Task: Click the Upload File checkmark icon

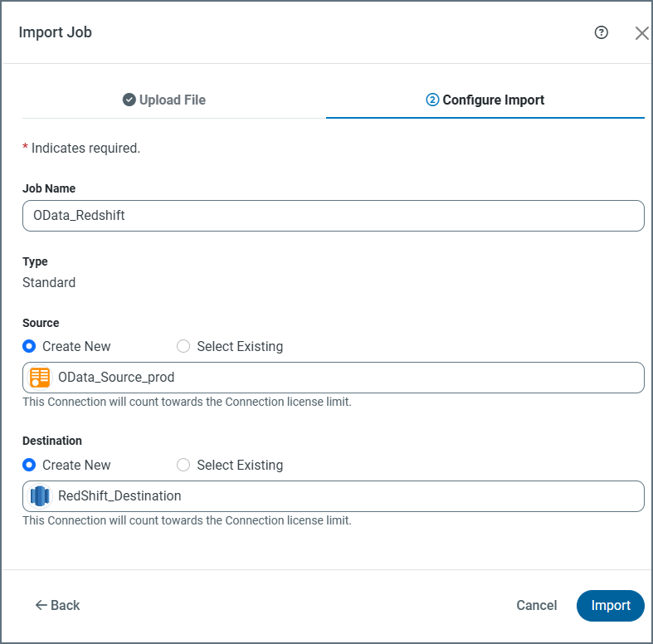Action: click(129, 100)
